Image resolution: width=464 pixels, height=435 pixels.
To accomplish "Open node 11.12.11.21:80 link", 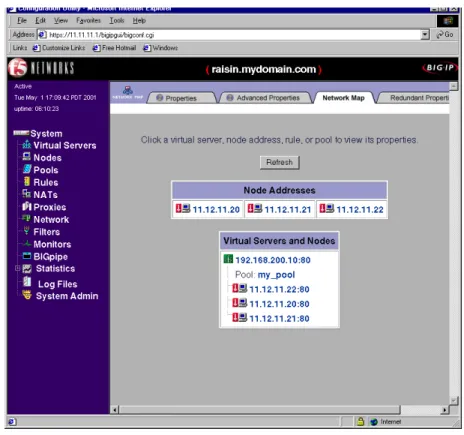I will (279, 318).
